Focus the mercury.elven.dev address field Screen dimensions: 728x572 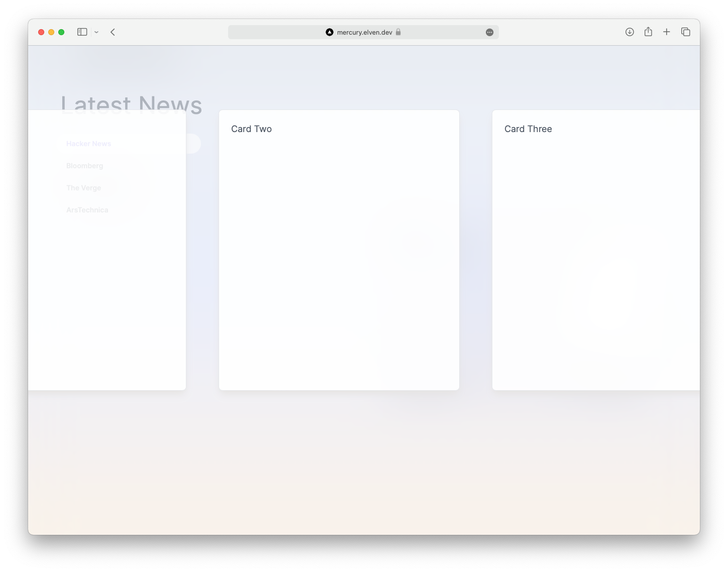tap(364, 32)
